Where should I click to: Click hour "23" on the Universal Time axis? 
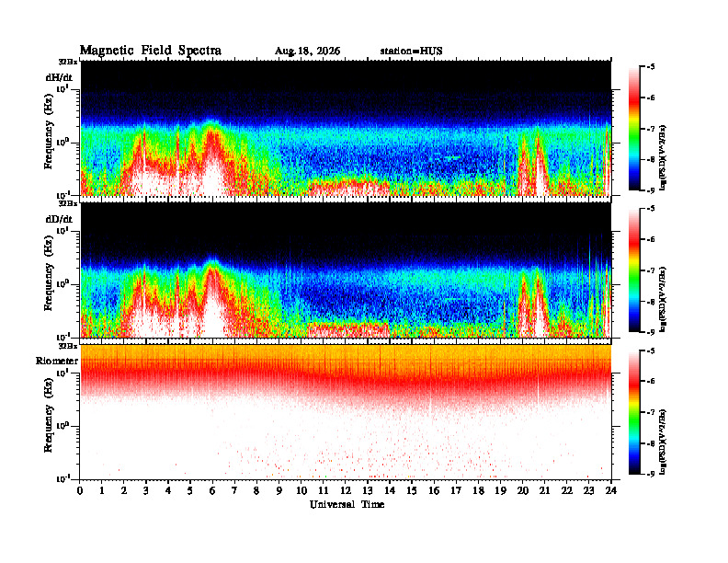[588, 490]
